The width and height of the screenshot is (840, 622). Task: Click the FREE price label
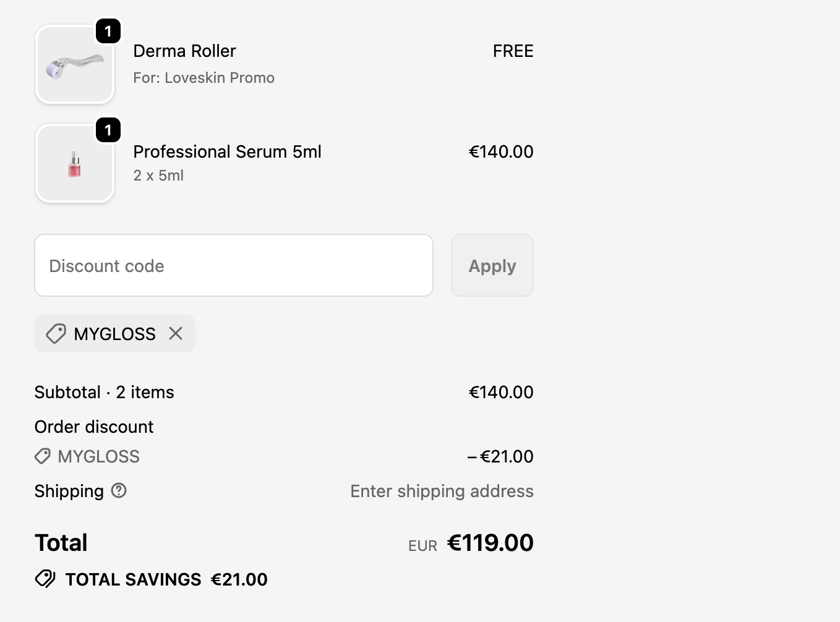coord(513,51)
